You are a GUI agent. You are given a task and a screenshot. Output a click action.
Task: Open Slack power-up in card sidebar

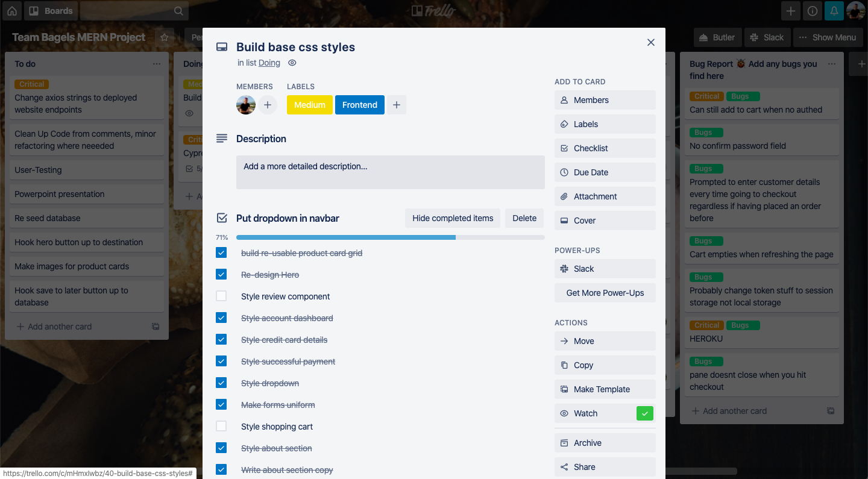pos(605,269)
